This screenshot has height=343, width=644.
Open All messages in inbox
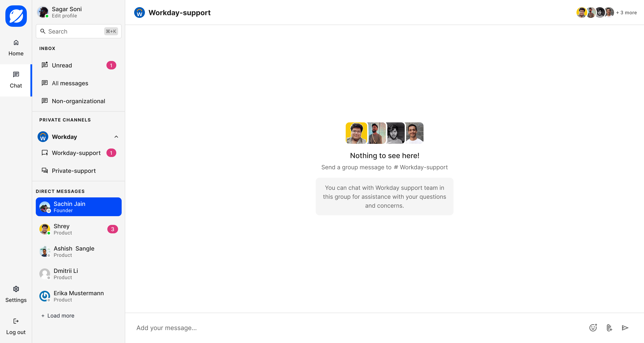(78, 83)
